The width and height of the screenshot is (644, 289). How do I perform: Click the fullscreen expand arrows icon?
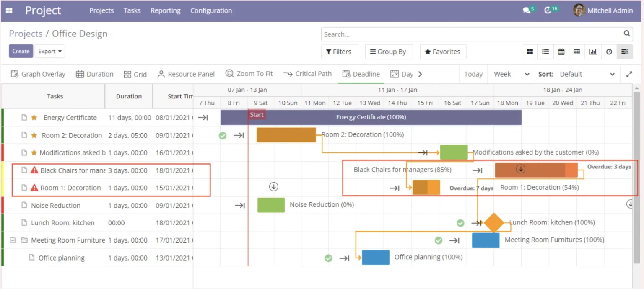[x=629, y=74]
